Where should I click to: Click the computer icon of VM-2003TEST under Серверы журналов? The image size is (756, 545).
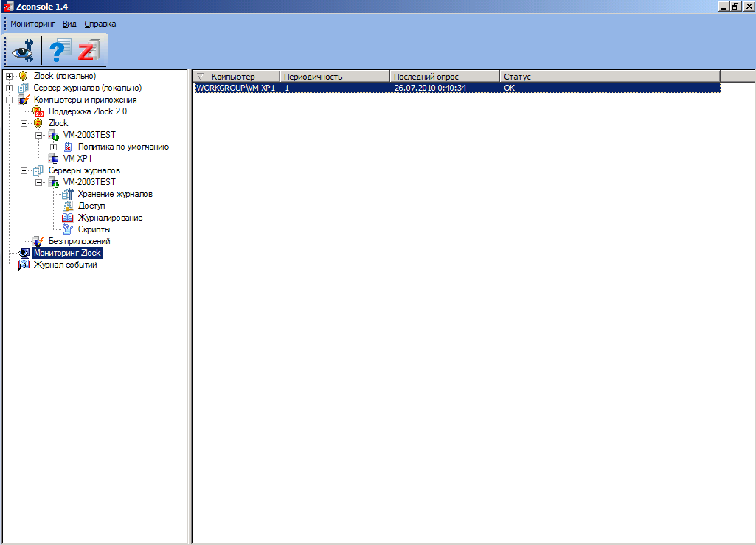pyautogui.click(x=53, y=182)
